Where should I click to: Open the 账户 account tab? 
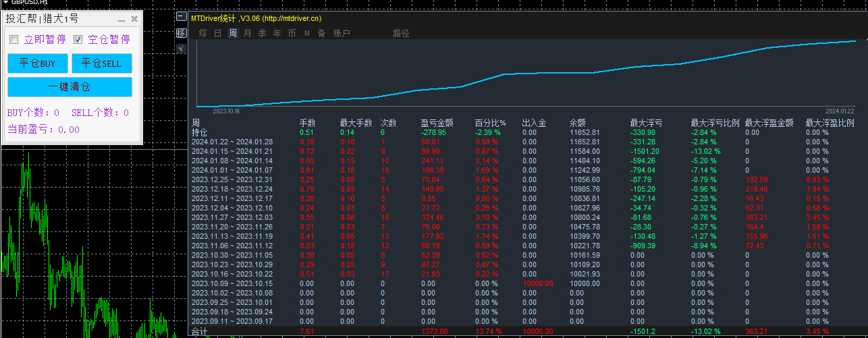click(x=342, y=33)
